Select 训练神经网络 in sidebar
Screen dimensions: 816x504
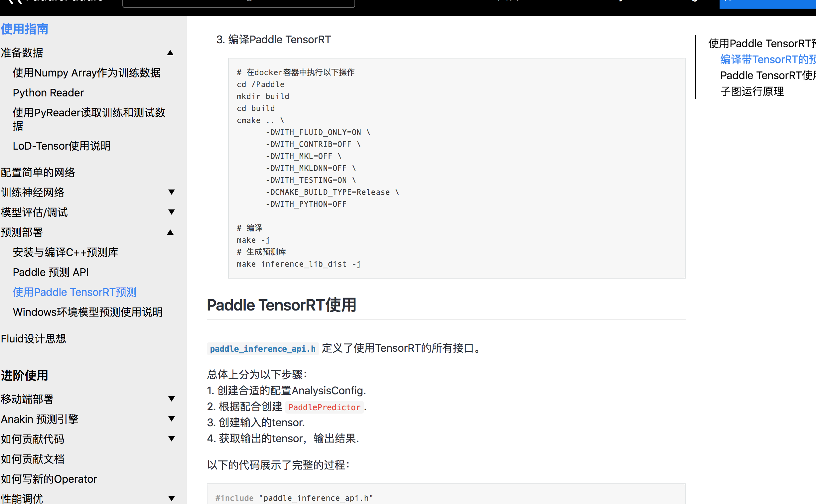(x=33, y=192)
